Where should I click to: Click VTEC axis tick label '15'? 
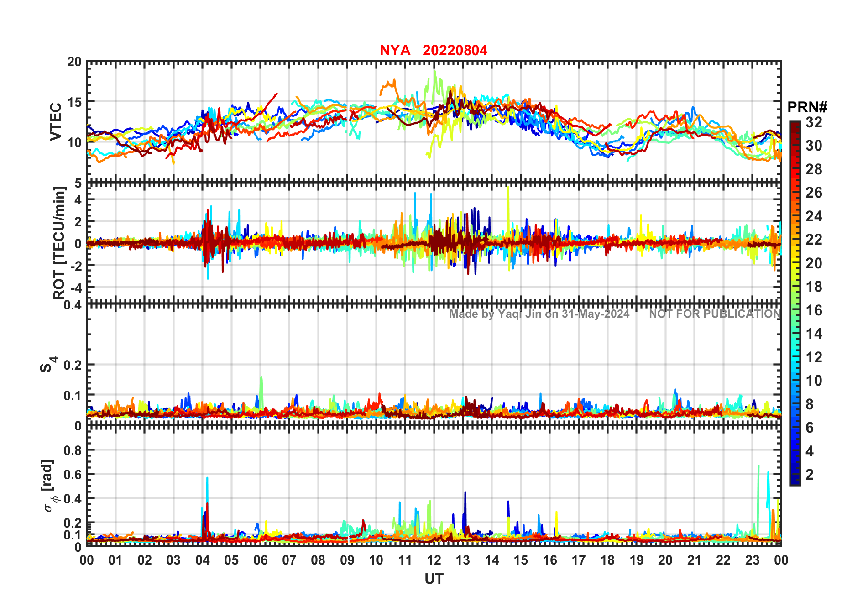click(x=74, y=102)
